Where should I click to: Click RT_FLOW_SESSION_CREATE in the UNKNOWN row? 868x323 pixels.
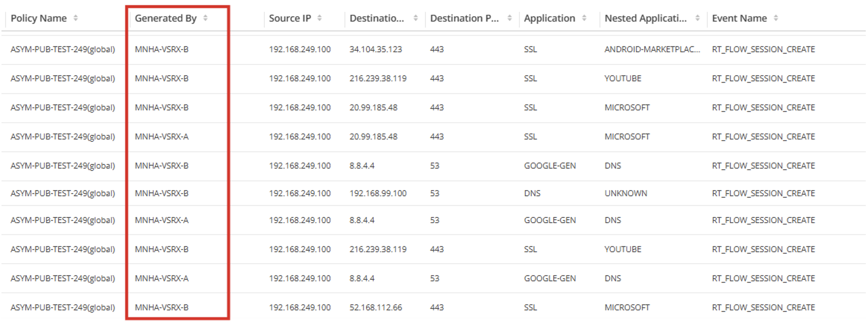click(763, 193)
